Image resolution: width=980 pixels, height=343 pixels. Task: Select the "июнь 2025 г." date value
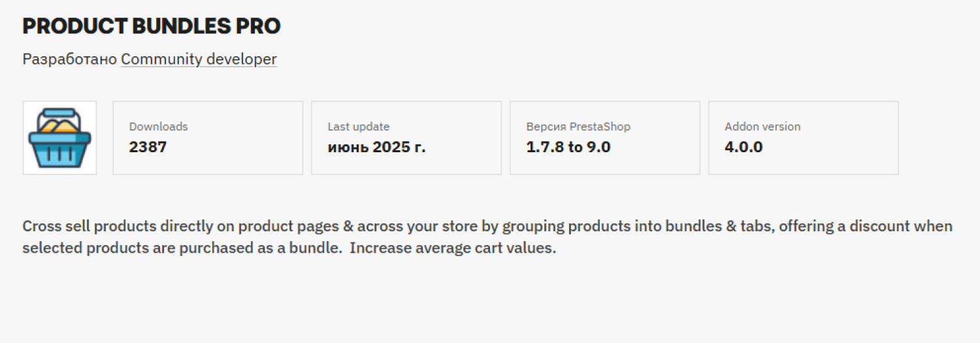[376, 147]
